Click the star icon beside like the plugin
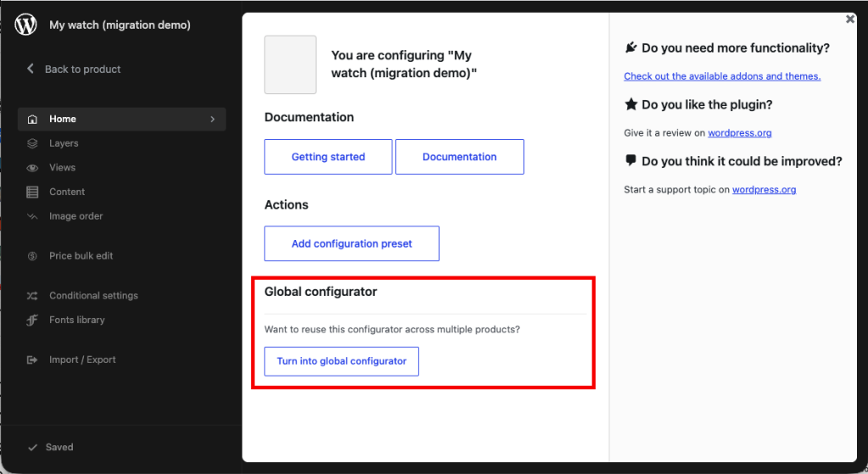This screenshot has width=868, height=474. pyautogui.click(x=631, y=104)
